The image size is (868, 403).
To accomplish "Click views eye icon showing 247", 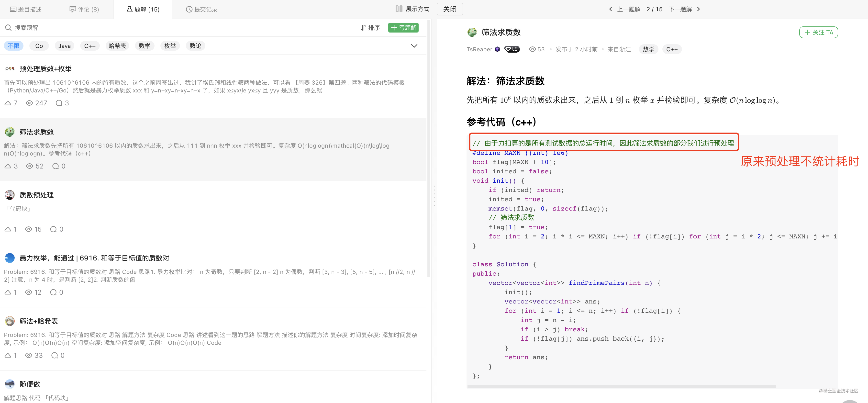I will click(x=29, y=103).
